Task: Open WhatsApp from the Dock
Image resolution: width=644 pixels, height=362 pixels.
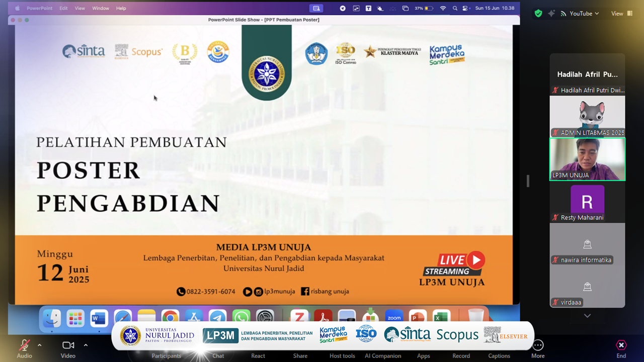Action: pyautogui.click(x=242, y=317)
